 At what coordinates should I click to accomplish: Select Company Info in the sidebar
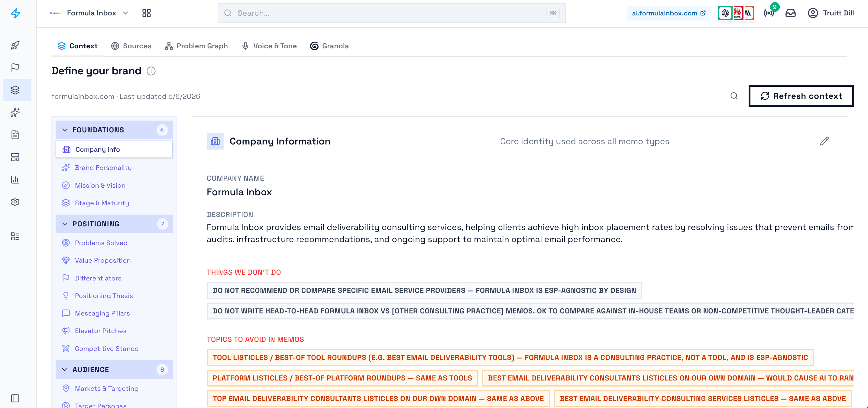tap(114, 149)
